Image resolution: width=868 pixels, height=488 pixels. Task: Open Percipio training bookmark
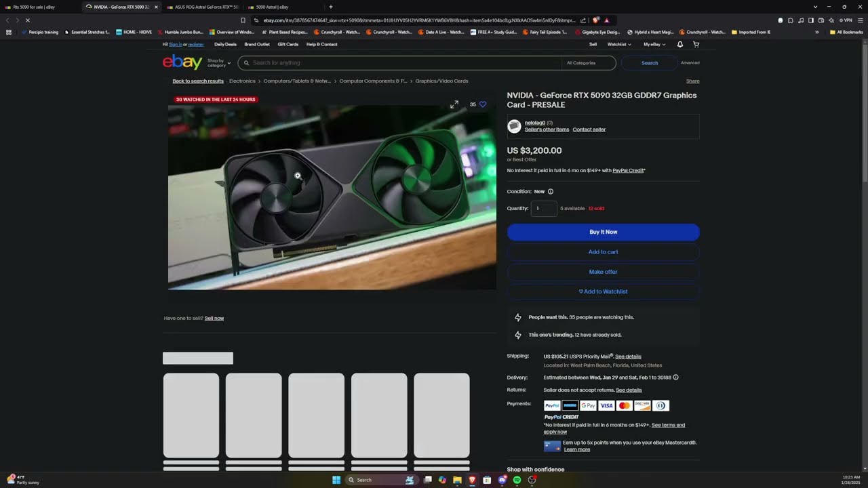pos(40,32)
